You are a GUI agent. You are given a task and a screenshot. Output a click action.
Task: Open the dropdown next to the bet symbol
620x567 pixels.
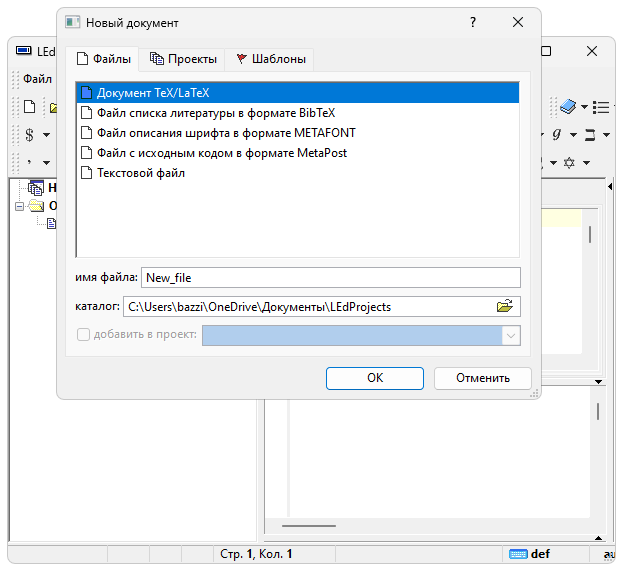coord(606,135)
